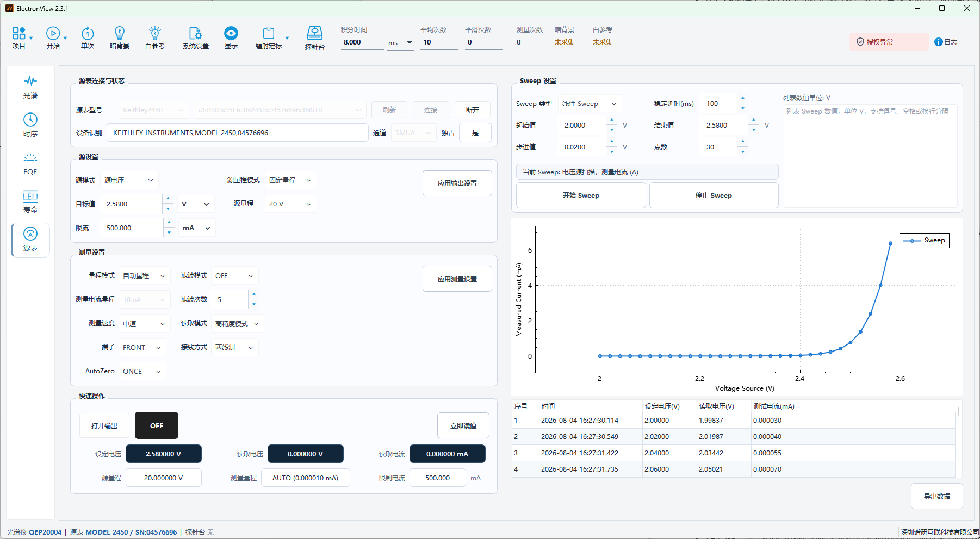This screenshot has height=539, width=980.
Task: Open the 限流 unit mA dropdown
Action: tap(196, 228)
